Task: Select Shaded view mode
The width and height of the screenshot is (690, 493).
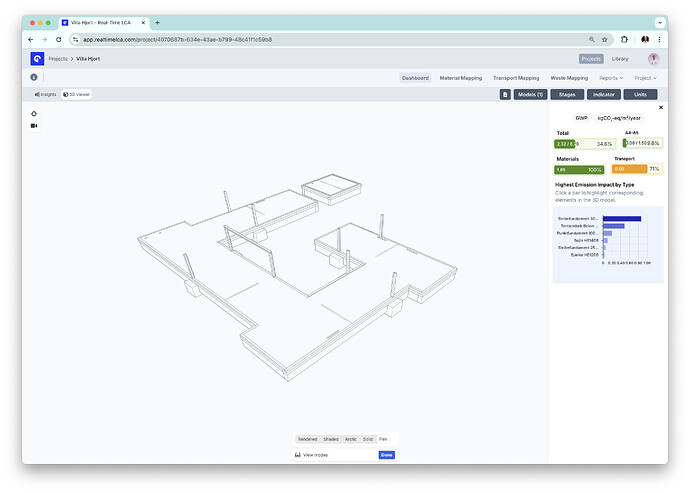Action: click(331, 439)
